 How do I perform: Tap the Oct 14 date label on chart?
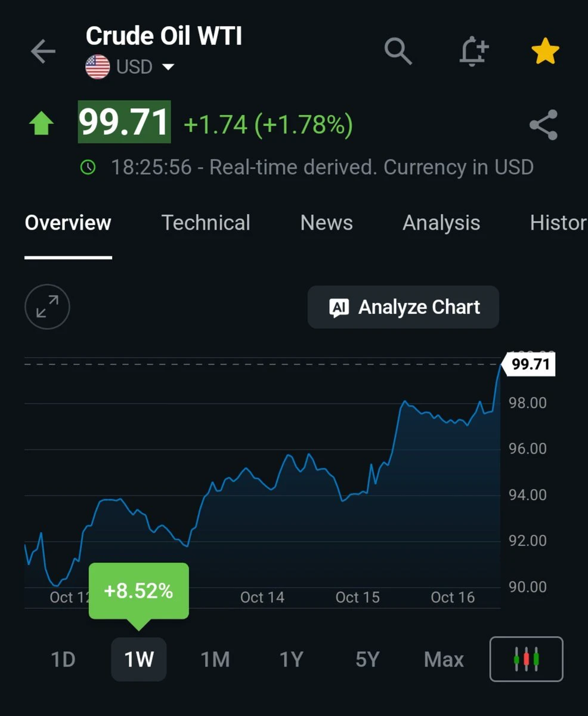pos(262,597)
